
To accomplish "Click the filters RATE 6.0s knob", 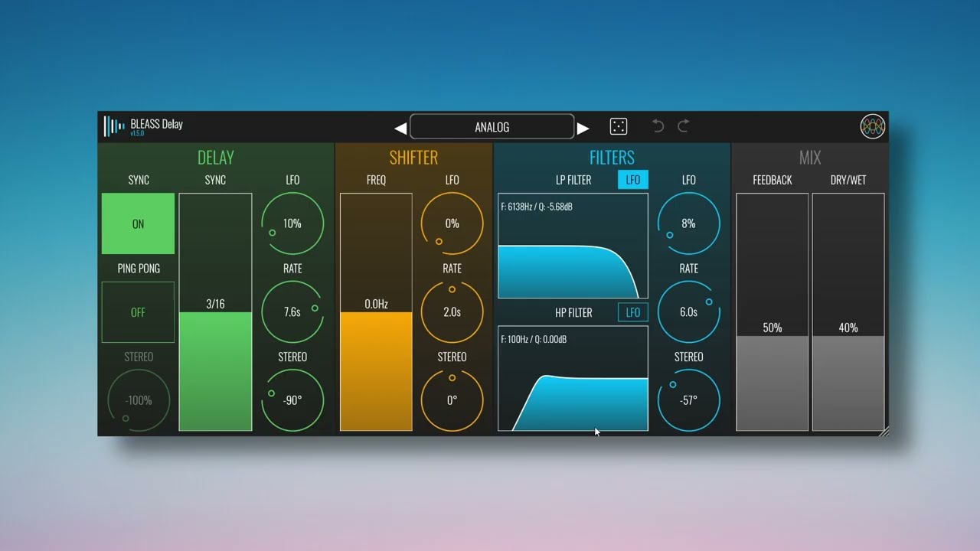I will point(689,312).
